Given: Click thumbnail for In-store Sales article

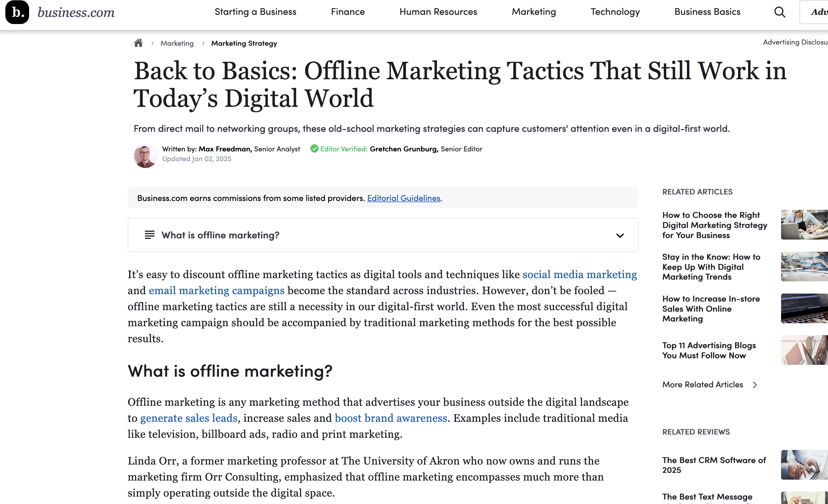Looking at the screenshot, I should [x=804, y=308].
